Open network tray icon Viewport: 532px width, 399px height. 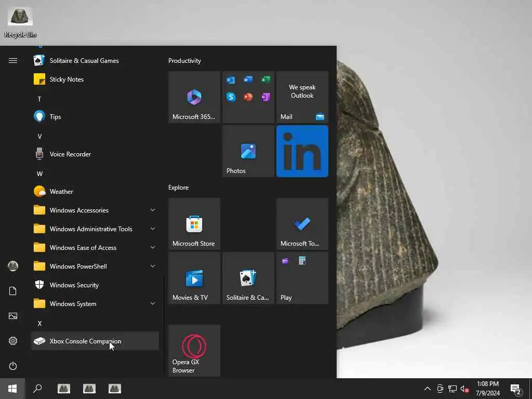coord(453,389)
